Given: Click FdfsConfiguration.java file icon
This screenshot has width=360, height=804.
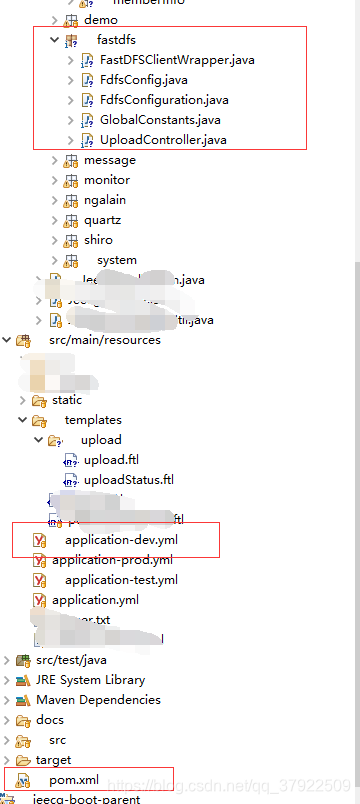Looking at the screenshot, I should pos(87,100).
